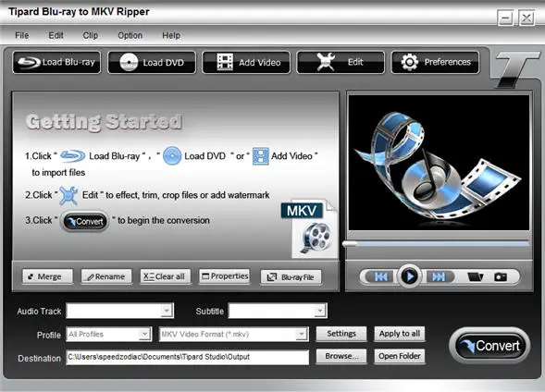Screen dimensions: 545x392
Task: Open the All Profiles dropdown
Action: point(109,335)
